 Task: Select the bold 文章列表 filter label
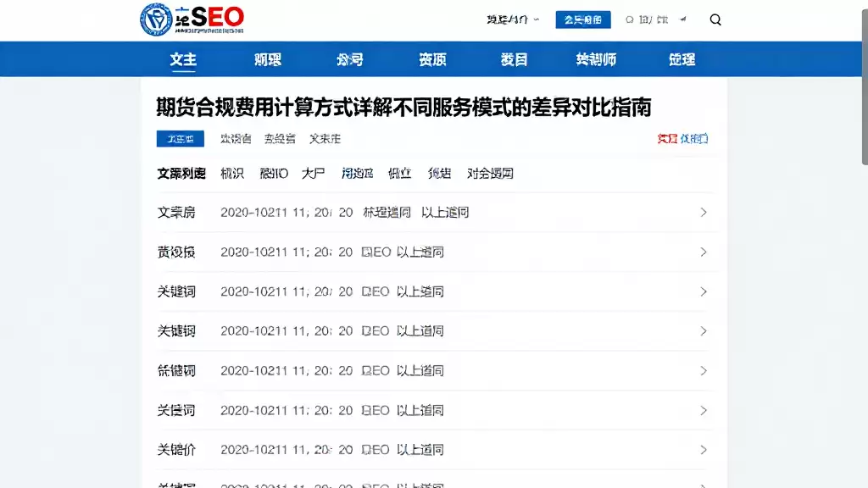[x=181, y=174]
